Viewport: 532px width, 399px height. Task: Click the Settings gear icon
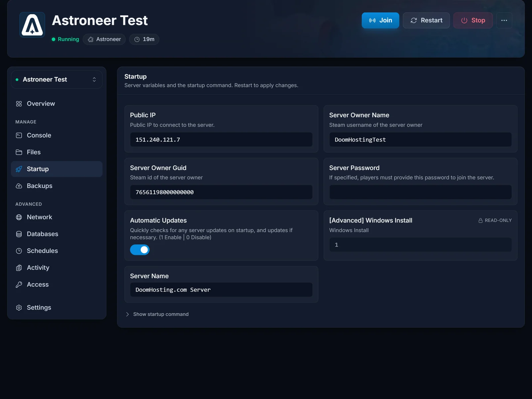tap(19, 308)
